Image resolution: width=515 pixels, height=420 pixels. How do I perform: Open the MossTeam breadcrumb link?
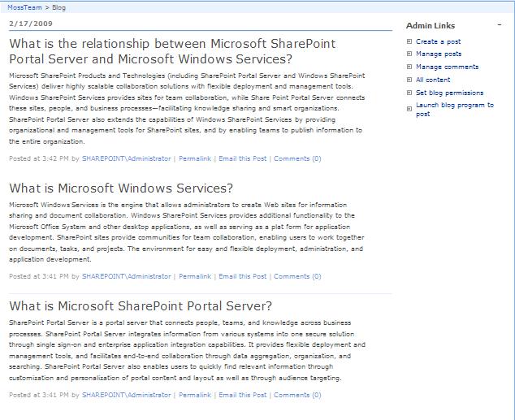click(x=24, y=7)
